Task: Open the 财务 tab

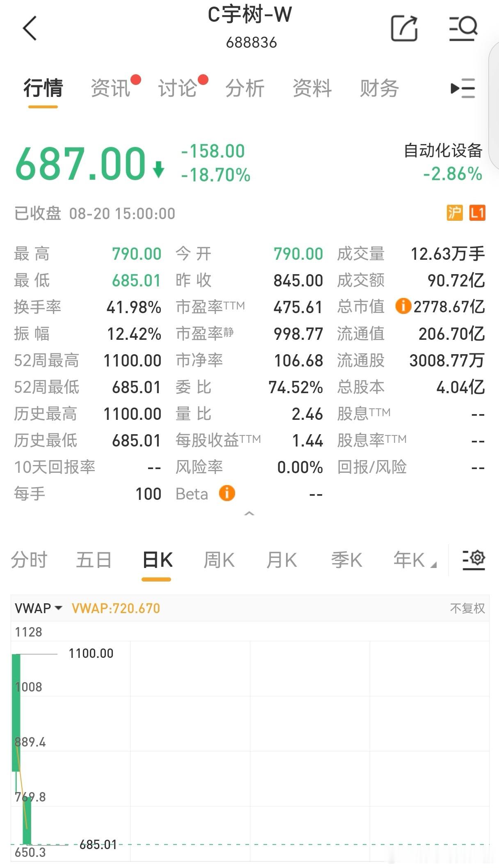Action: click(x=380, y=88)
